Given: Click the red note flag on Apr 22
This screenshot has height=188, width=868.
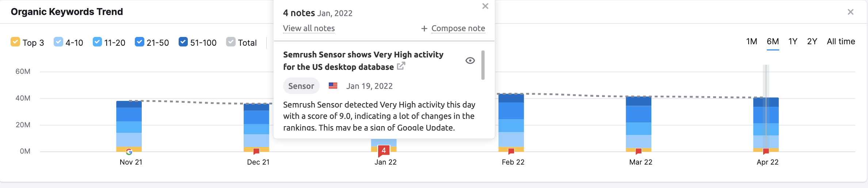Looking at the screenshot, I should tap(766, 151).
